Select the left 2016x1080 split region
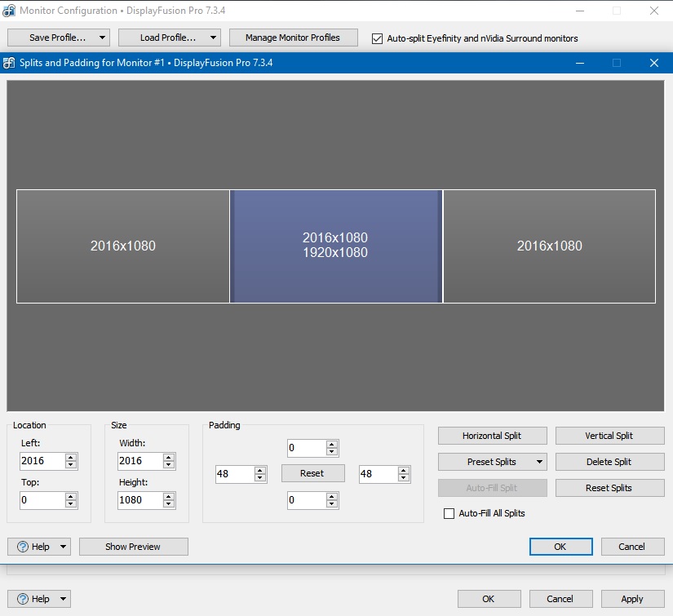Image resolution: width=673 pixels, height=616 pixels. coord(123,246)
